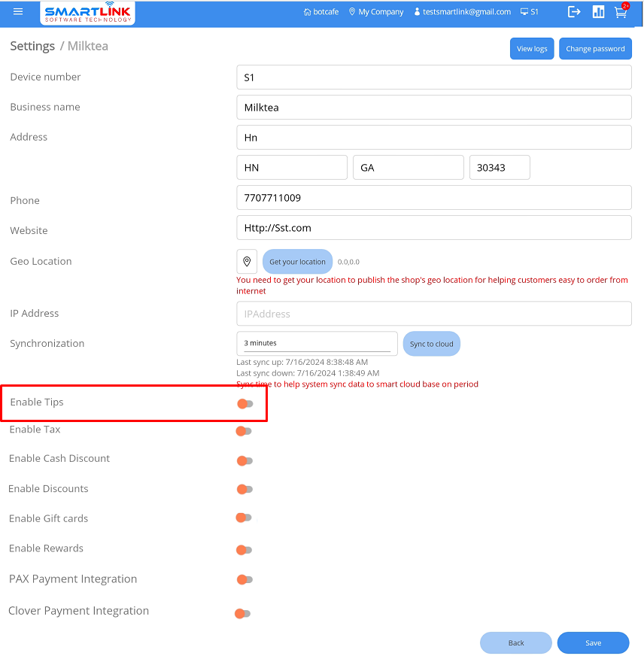
Task: Open the hamburger menu
Action: pos(18,12)
